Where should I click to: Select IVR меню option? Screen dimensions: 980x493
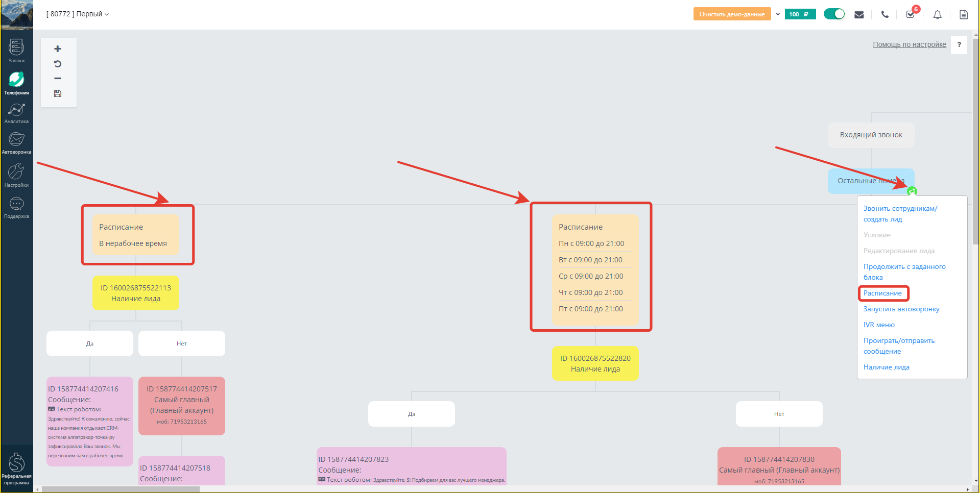tap(879, 325)
